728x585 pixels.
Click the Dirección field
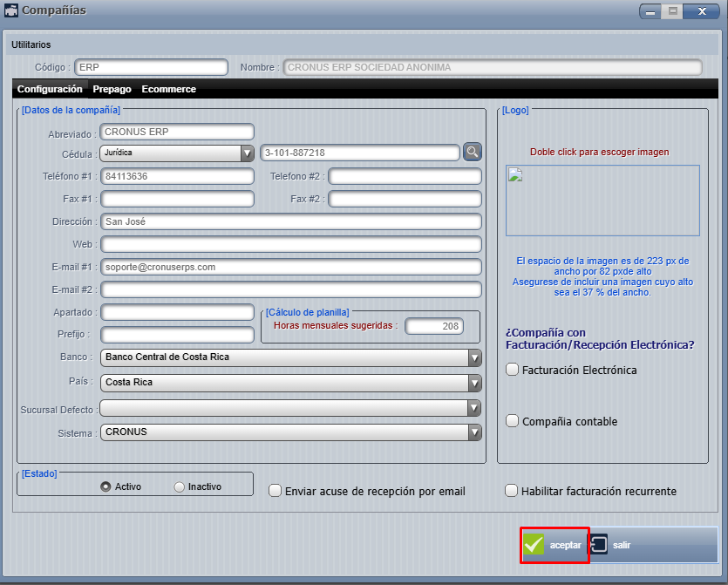point(291,222)
